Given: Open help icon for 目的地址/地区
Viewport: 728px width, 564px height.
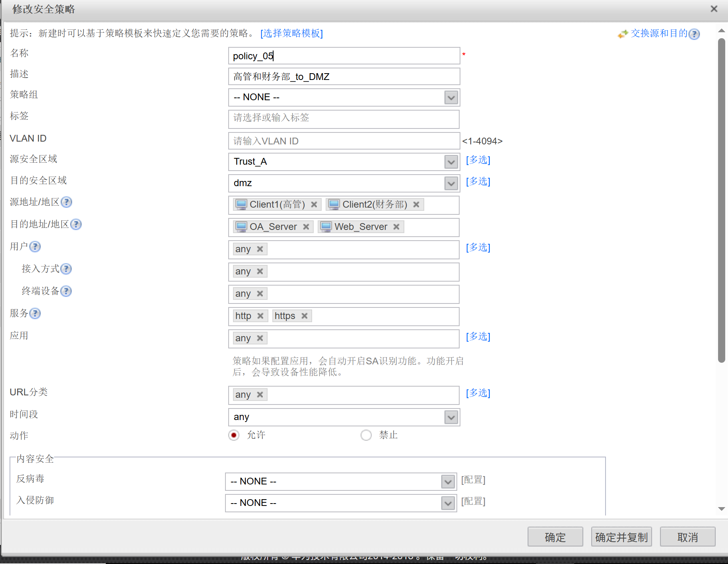Looking at the screenshot, I should (x=76, y=224).
